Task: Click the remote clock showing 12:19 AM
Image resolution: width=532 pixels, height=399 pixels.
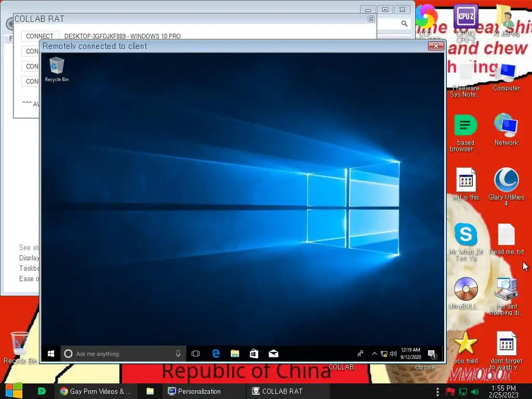Action: point(410,353)
